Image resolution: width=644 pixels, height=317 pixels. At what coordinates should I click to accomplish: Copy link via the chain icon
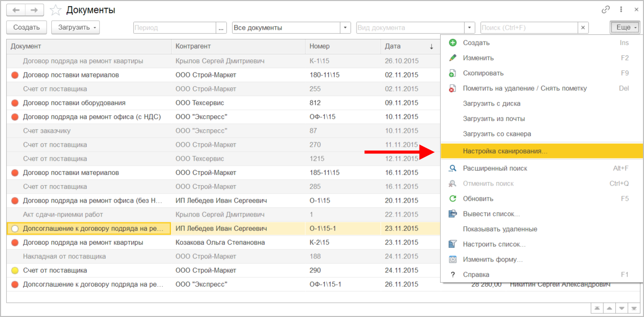click(606, 10)
